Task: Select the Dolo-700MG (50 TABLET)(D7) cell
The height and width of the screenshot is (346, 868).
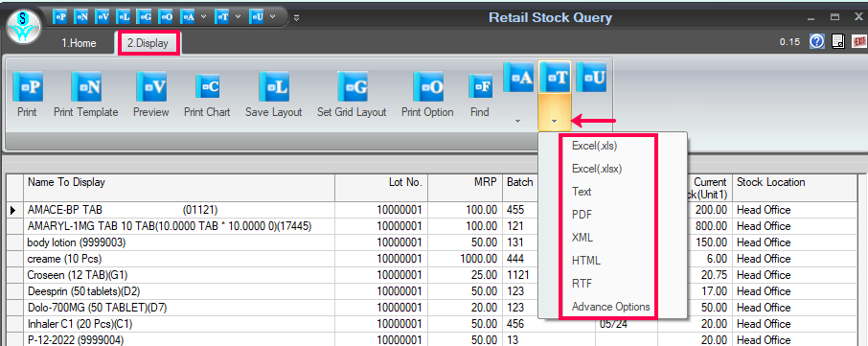Action: coord(179,308)
